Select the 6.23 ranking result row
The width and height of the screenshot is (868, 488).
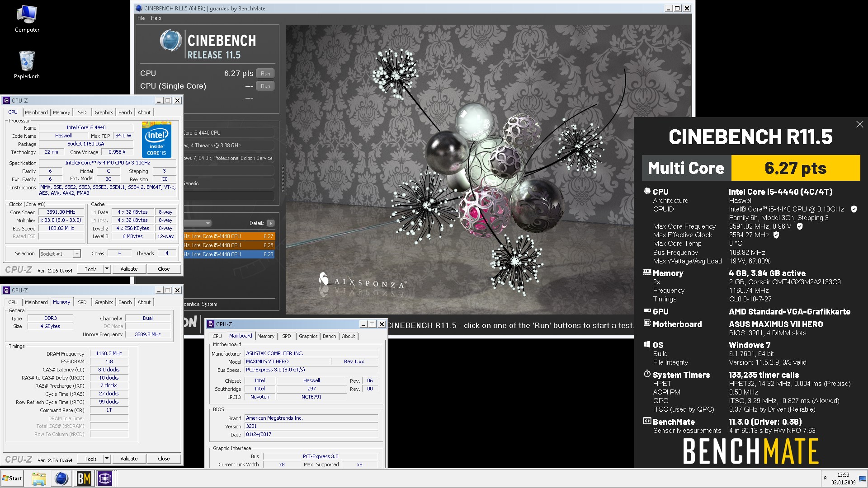pyautogui.click(x=229, y=254)
